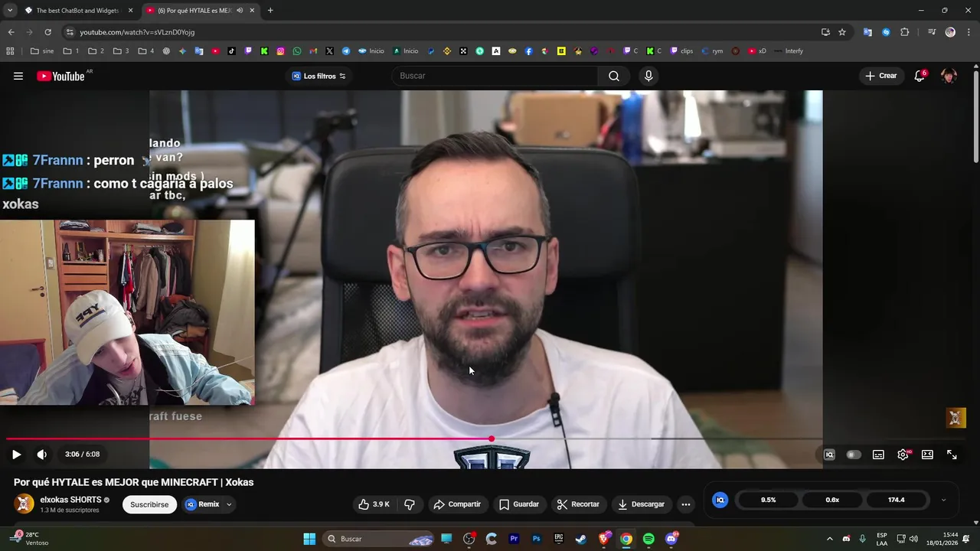
Task: Open the YouTube notifications bell
Action: [920, 76]
